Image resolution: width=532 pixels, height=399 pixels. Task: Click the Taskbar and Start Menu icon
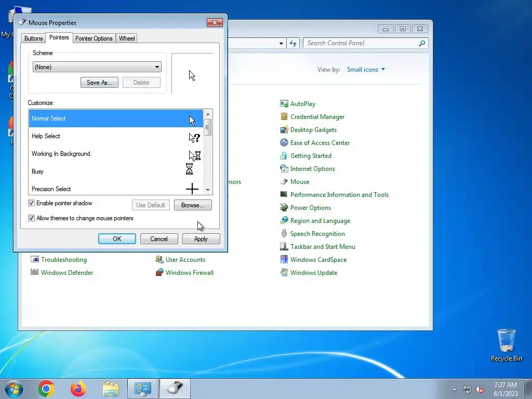coord(284,247)
